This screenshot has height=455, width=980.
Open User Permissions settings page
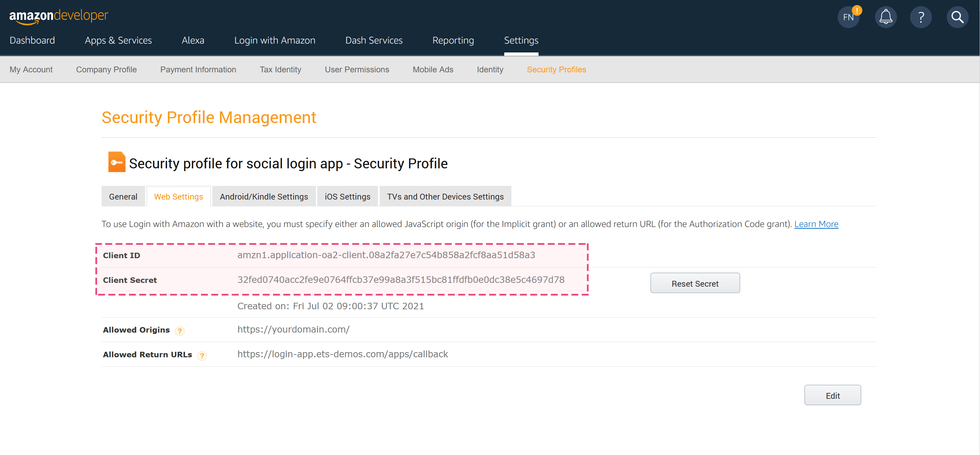pyautogui.click(x=357, y=70)
